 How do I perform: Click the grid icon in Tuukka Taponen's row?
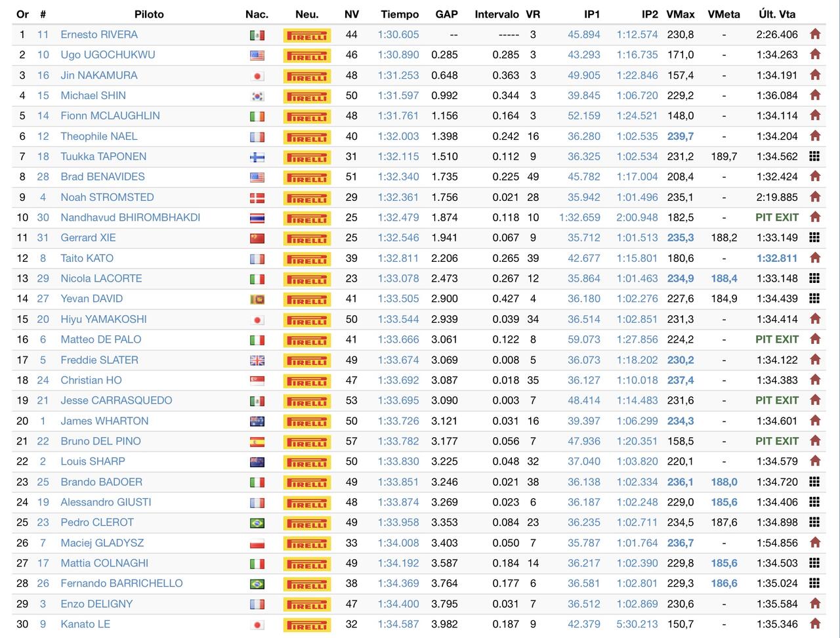tap(814, 156)
